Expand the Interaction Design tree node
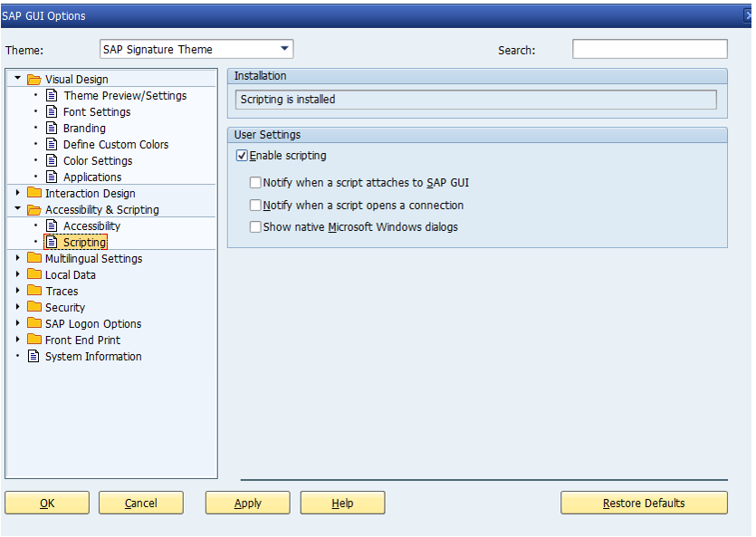This screenshot has width=756, height=537. [x=18, y=192]
